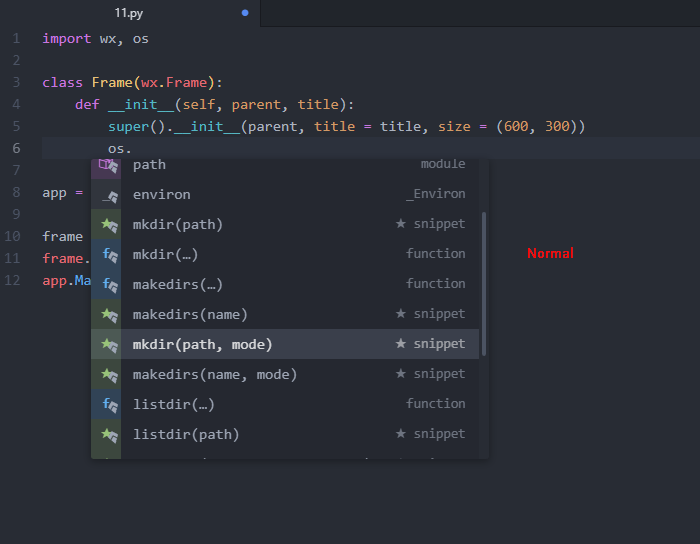Image resolution: width=700 pixels, height=544 pixels.
Task: Click the 'snippet' label of mkdir(path) row
Action: (439, 224)
